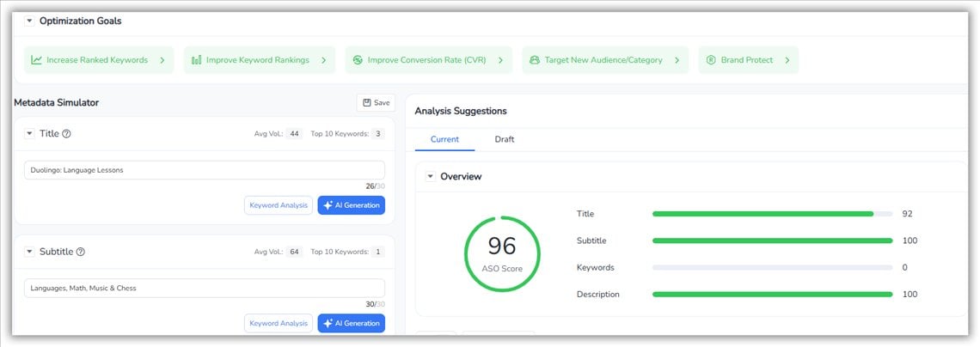This screenshot has height=347, width=980.
Task: Open the Brand Protect goal
Action: pyautogui.click(x=748, y=60)
